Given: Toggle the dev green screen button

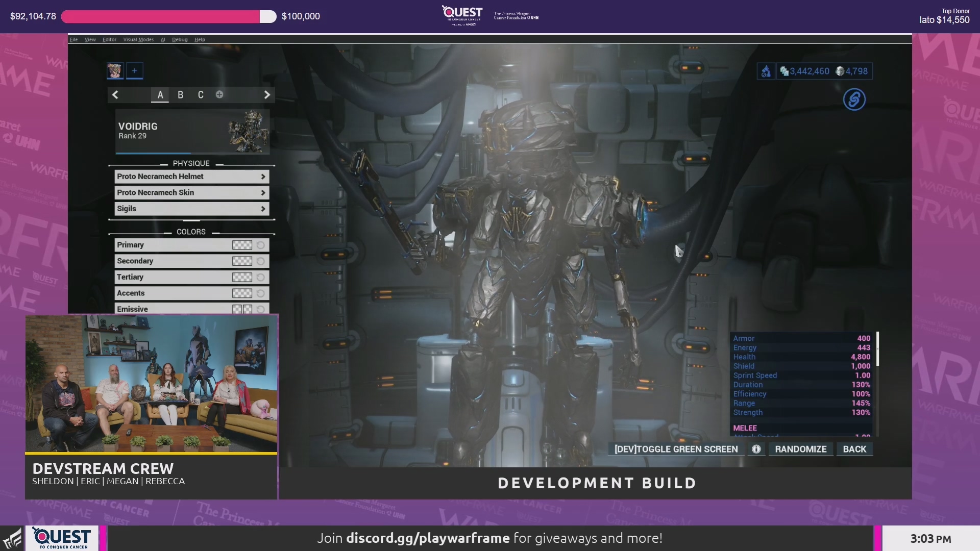Looking at the screenshot, I should 676,449.
